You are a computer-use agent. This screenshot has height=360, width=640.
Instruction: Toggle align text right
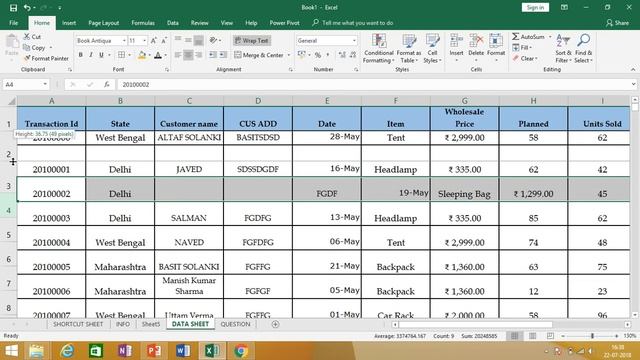[198, 55]
